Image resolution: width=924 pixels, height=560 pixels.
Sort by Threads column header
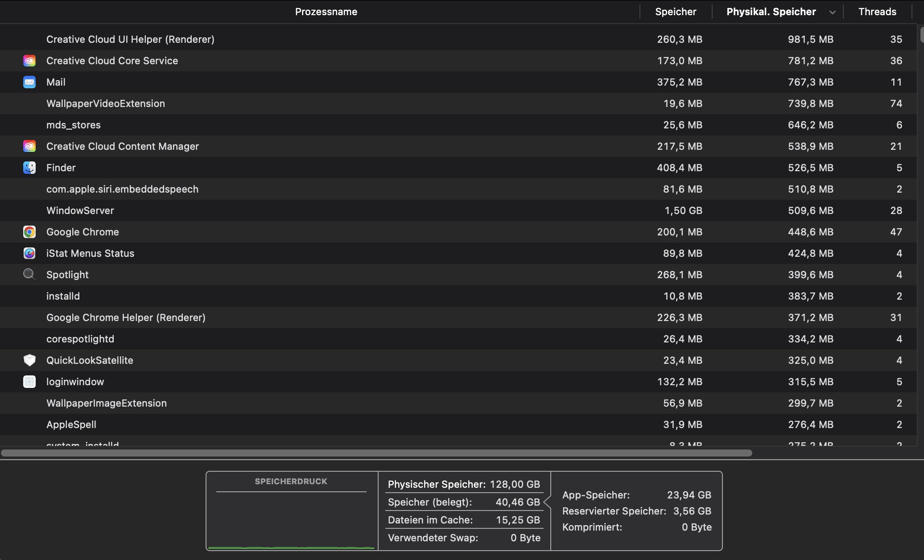pos(877,12)
